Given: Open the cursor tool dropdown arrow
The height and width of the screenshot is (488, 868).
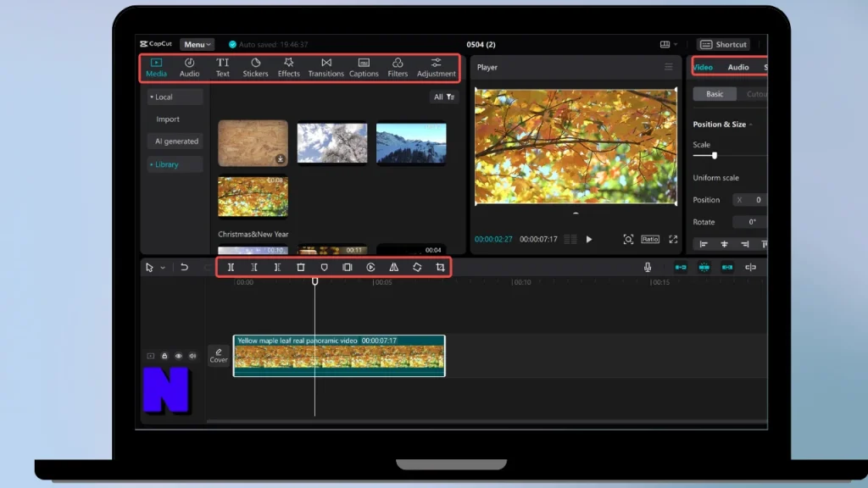Looking at the screenshot, I should [x=163, y=268].
